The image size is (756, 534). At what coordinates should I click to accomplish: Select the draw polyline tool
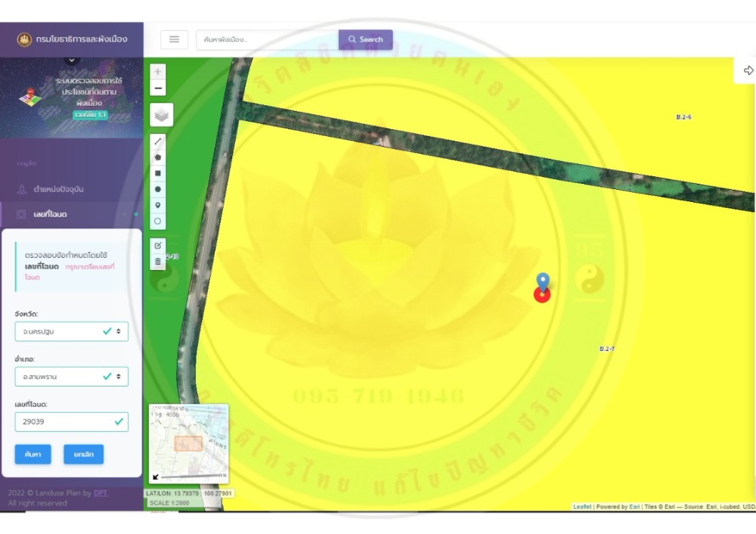click(157, 141)
